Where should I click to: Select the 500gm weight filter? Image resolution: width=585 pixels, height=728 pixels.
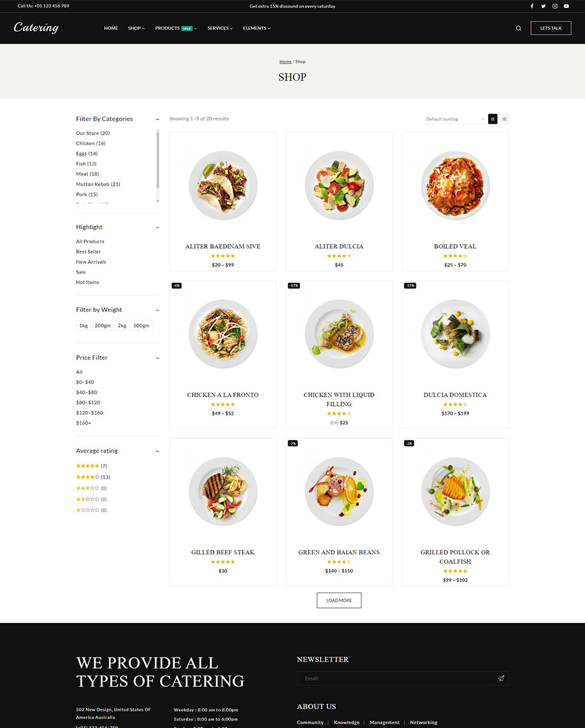141,326
